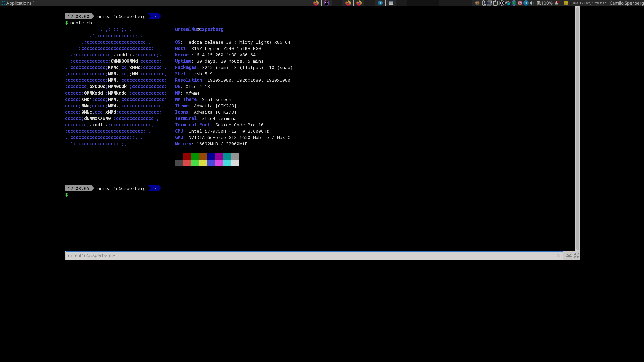Open the Camilo Sperberg user menu
The width and height of the screenshot is (644, 362).
(x=626, y=3)
